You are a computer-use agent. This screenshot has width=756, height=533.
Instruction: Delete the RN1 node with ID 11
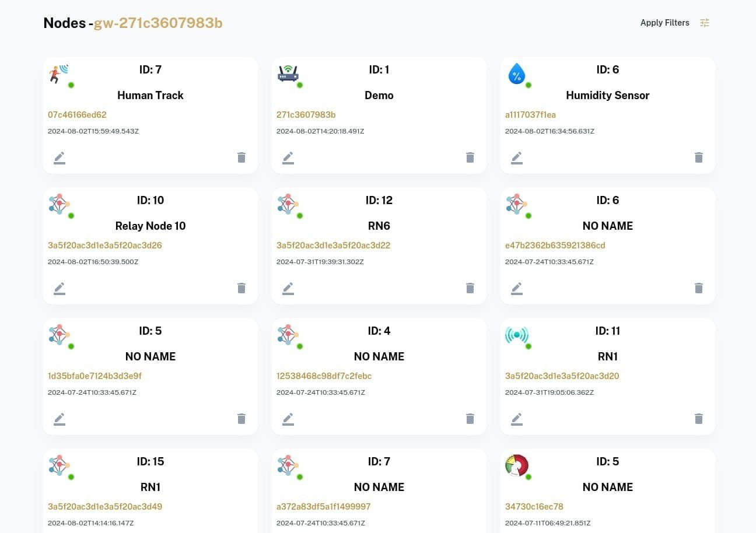coord(699,419)
